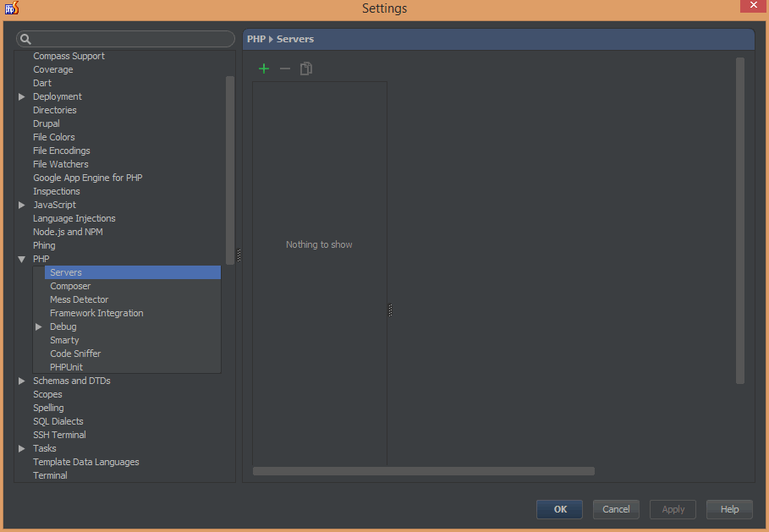
Task: Open Composer settings
Action: pos(70,287)
